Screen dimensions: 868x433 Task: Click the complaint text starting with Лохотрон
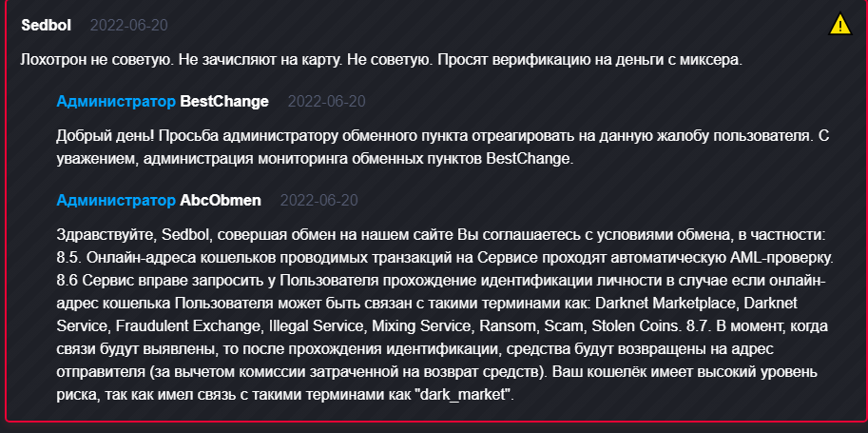click(x=381, y=60)
